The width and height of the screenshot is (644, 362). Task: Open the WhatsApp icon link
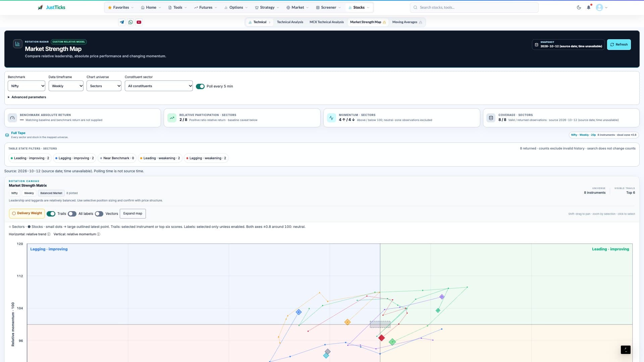tap(130, 22)
